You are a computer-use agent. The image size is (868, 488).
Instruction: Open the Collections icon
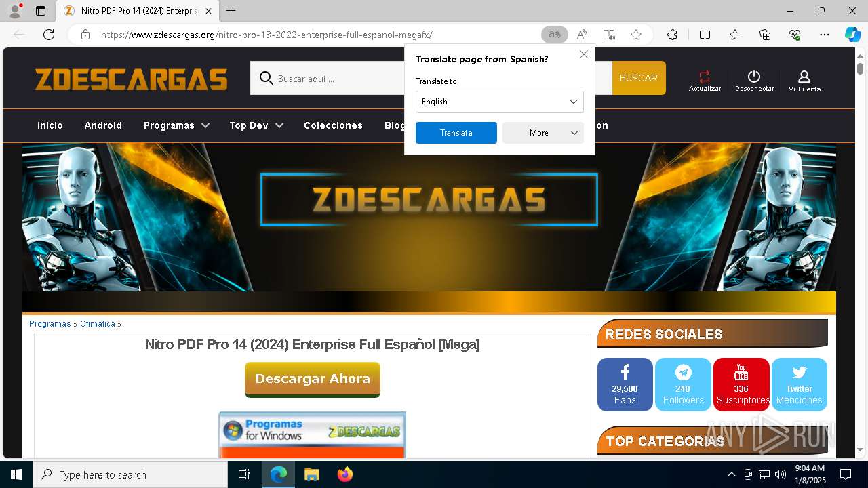[765, 35]
